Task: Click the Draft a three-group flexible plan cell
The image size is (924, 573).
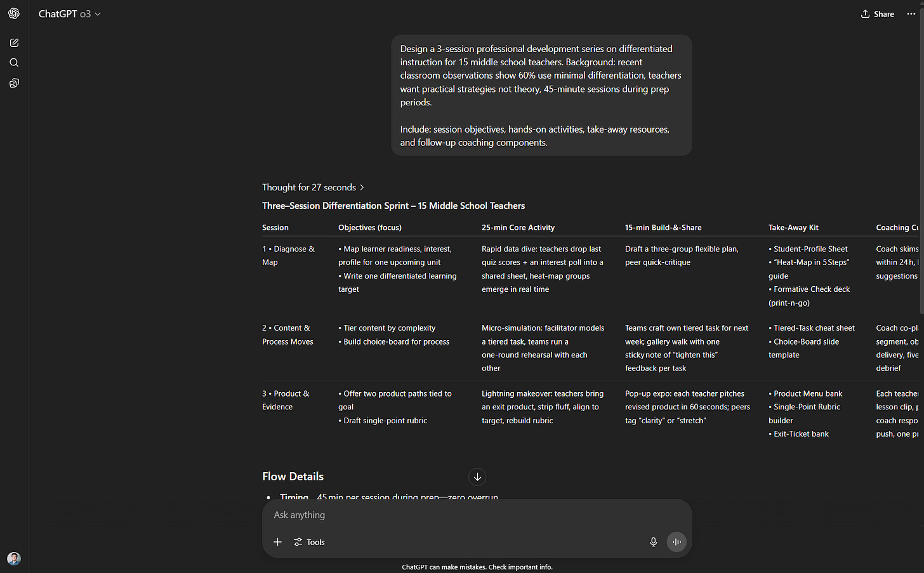Action: [682, 256]
